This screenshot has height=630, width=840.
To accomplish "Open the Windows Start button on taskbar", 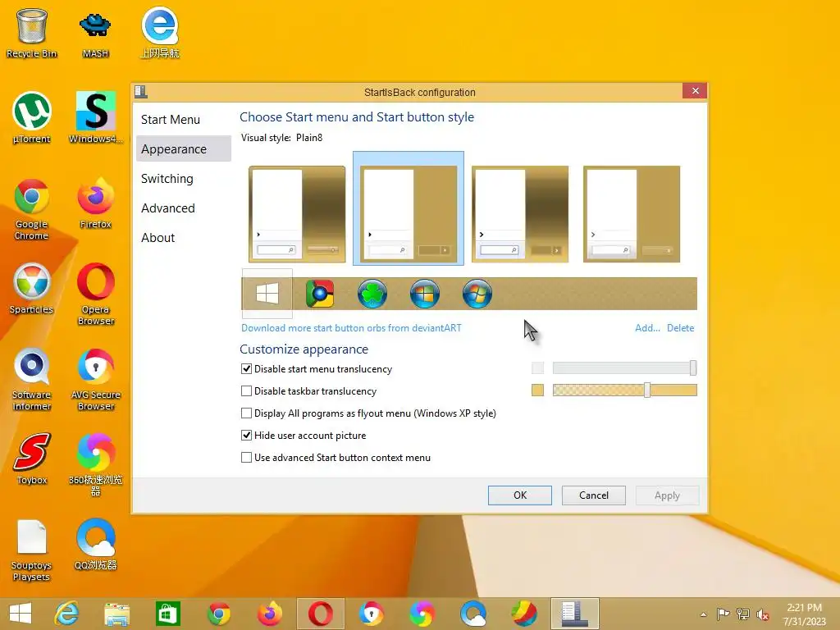I will coord(21,614).
